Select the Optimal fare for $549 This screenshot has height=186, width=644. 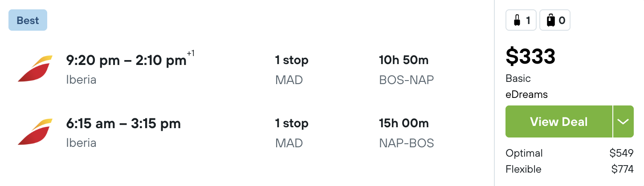[x=569, y=154]
